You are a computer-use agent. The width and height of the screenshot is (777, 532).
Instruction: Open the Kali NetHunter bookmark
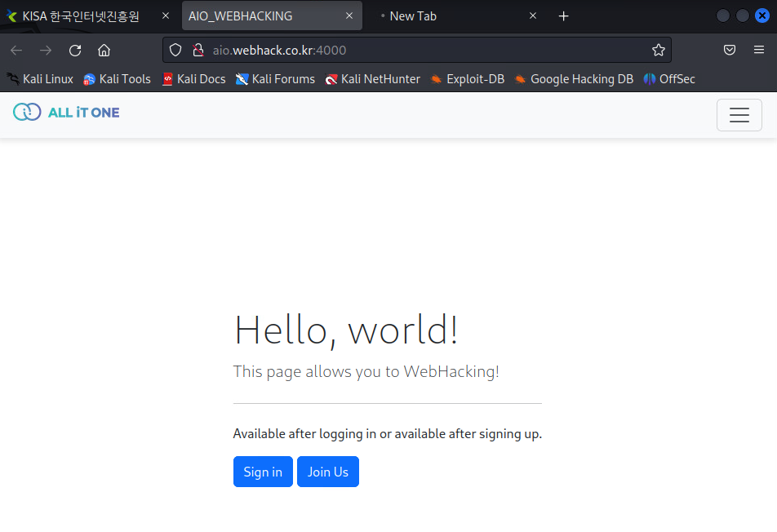(372, 79)
